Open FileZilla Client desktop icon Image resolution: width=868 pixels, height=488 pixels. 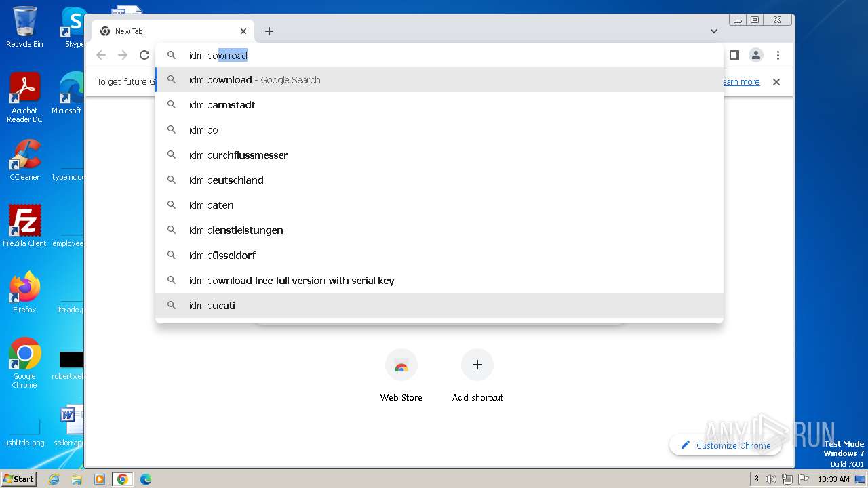[x=24, y=226]
